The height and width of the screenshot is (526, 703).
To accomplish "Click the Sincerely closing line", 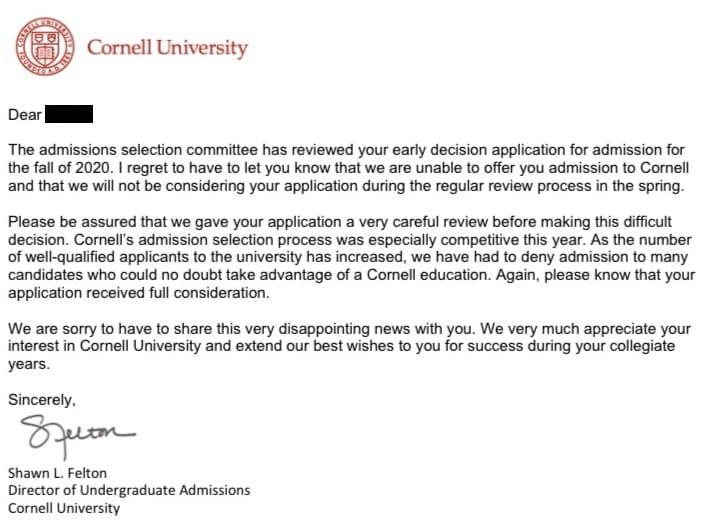I will tap(42, 400).
